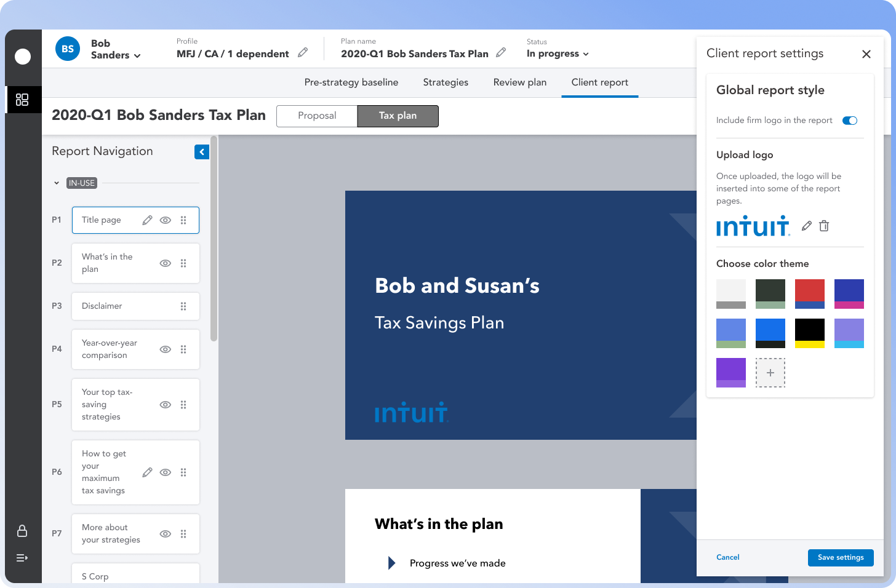
Task: Click the white circle logo in sidebar
Action: [x=23, y=57]
